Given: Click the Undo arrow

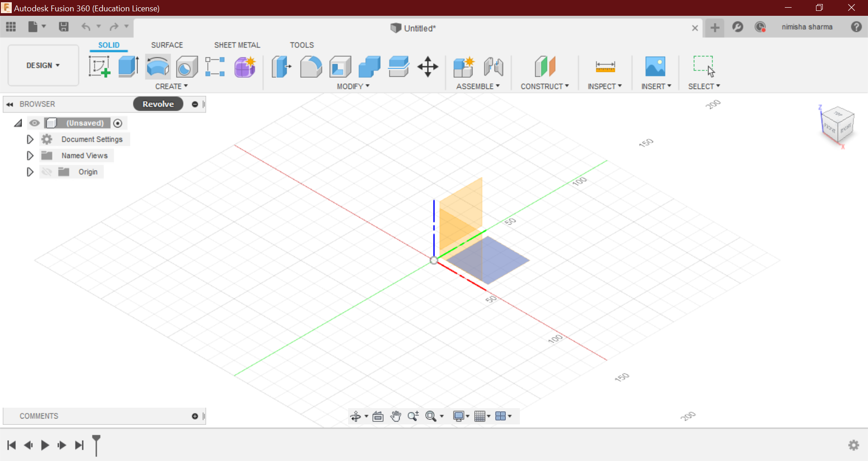Looking at the screenshot, I should [86, 27].
